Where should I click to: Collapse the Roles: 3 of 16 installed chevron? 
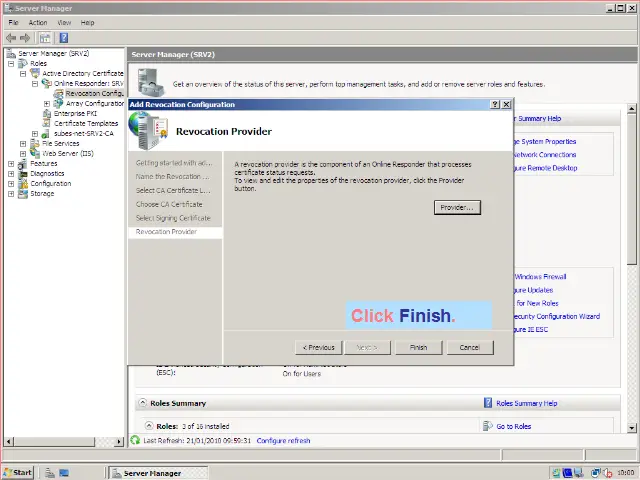pos(149,426)
